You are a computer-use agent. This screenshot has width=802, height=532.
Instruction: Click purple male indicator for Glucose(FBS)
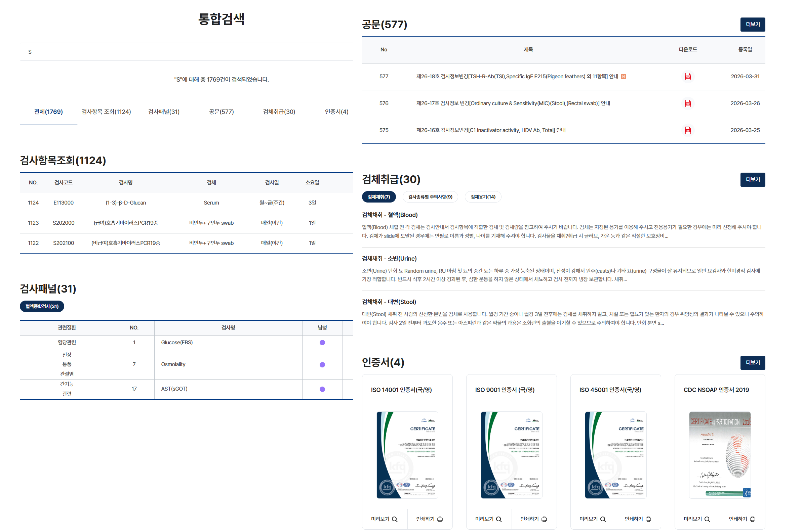[x=322, y=342]
